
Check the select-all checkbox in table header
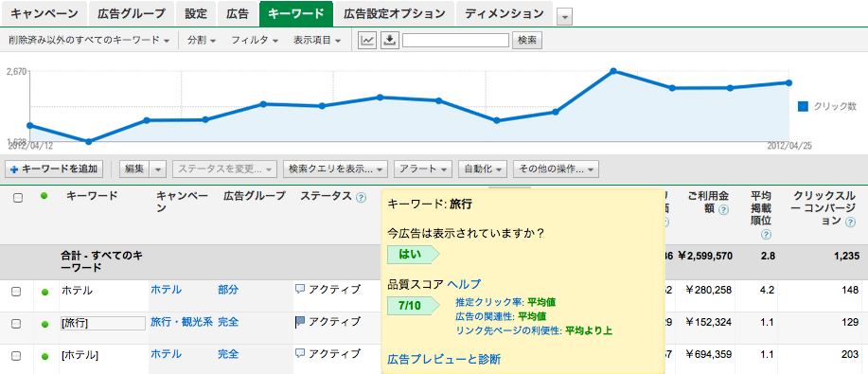coord(18,198)
